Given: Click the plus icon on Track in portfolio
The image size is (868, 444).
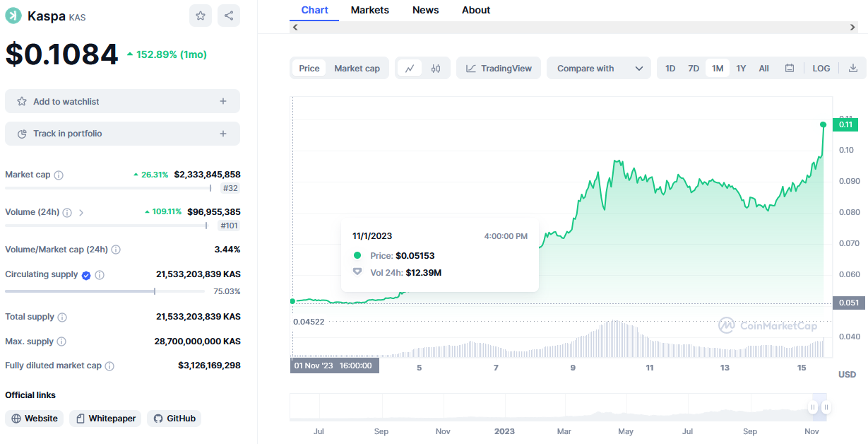Looking at the screenshot, I should 223,134.
